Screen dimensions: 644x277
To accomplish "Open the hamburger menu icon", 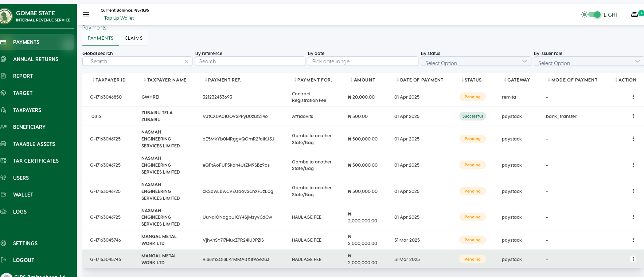I will click(86, 15).
